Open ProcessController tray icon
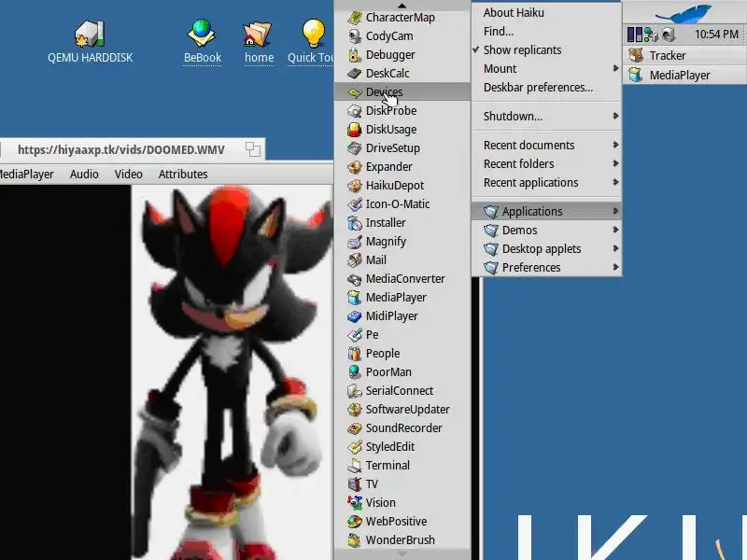 [x=635, y=35]
